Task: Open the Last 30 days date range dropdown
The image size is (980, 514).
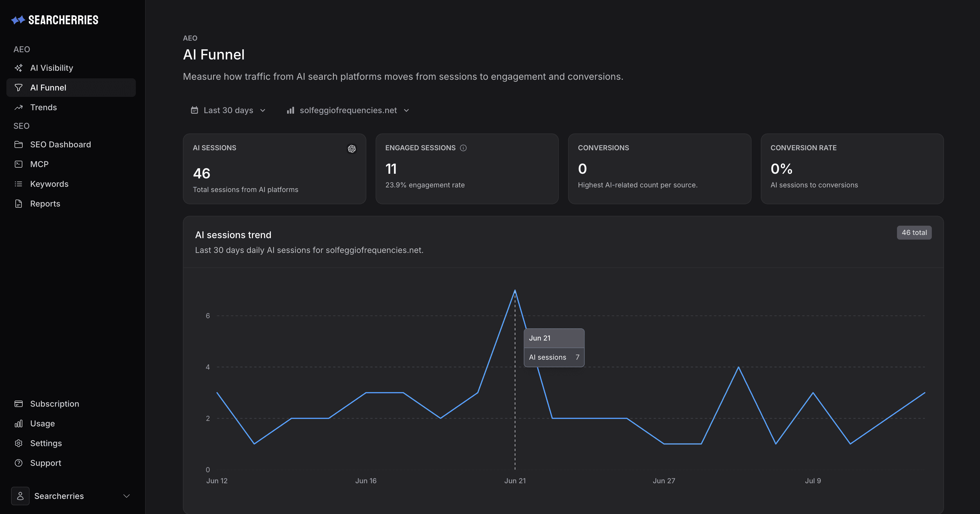Action: (228, 110)
